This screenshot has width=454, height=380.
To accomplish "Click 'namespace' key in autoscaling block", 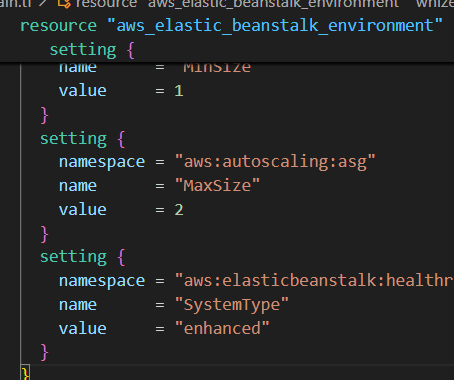I will point(102,163).
